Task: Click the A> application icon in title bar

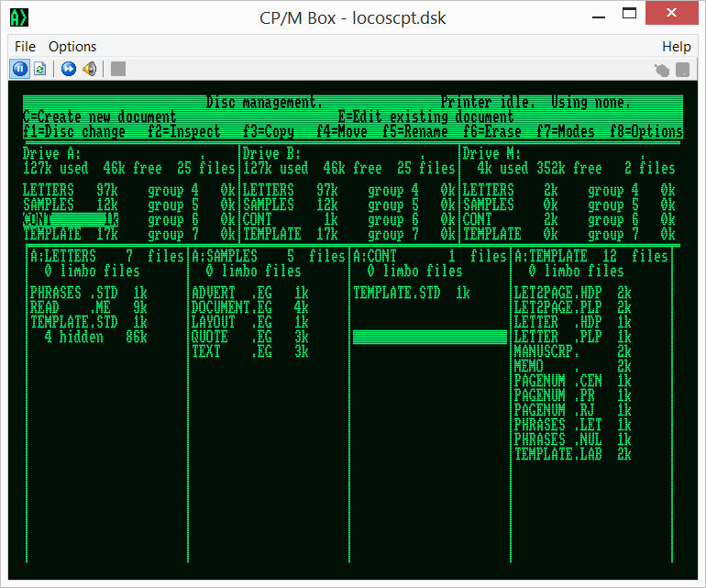Action: click(x=19, y=17)
